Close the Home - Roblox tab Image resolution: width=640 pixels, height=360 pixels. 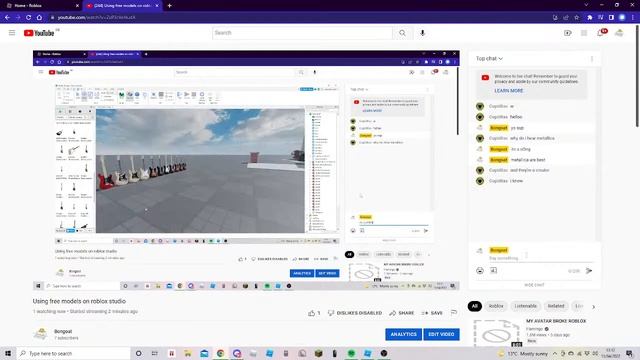(78, 6)
